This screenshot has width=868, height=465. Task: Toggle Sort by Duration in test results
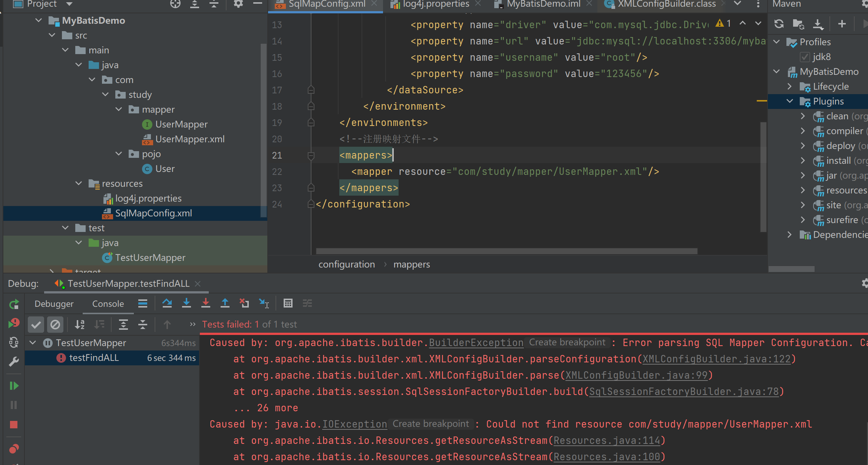(99, 325)
